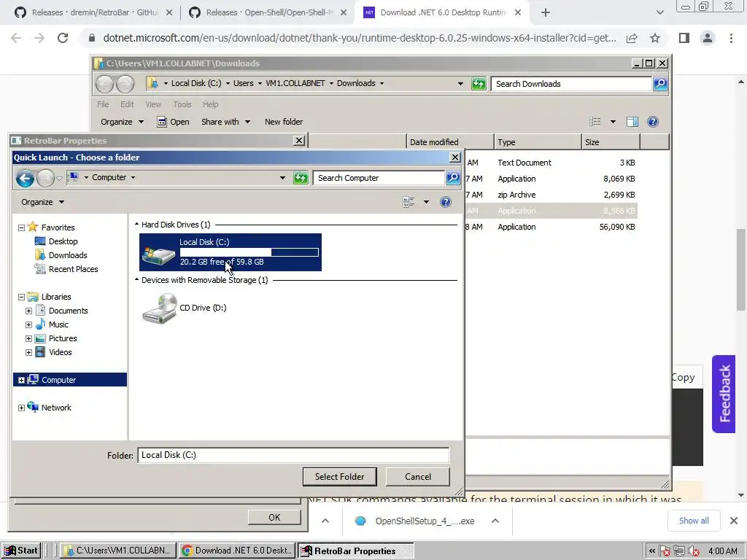This screenshot has height=560, width=747.
Task: Sort by Size column header
Action: pyautogui.click(x=611, y=142)
